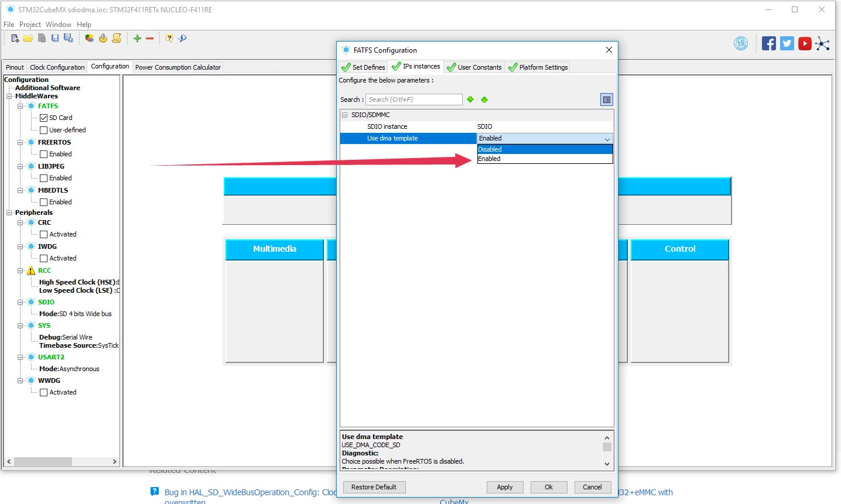Collapse the Peripherals tree node
Viewport: 841px width, 504px height.
(x=9, y=212)
